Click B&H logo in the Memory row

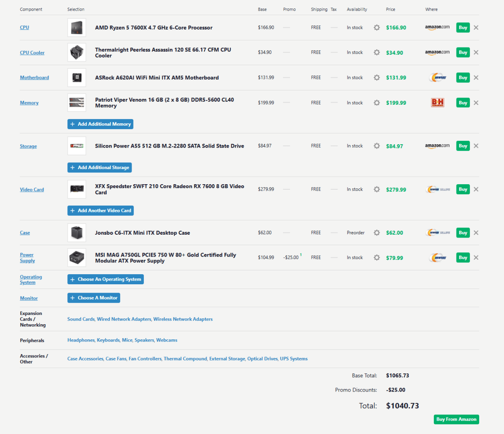438,103
